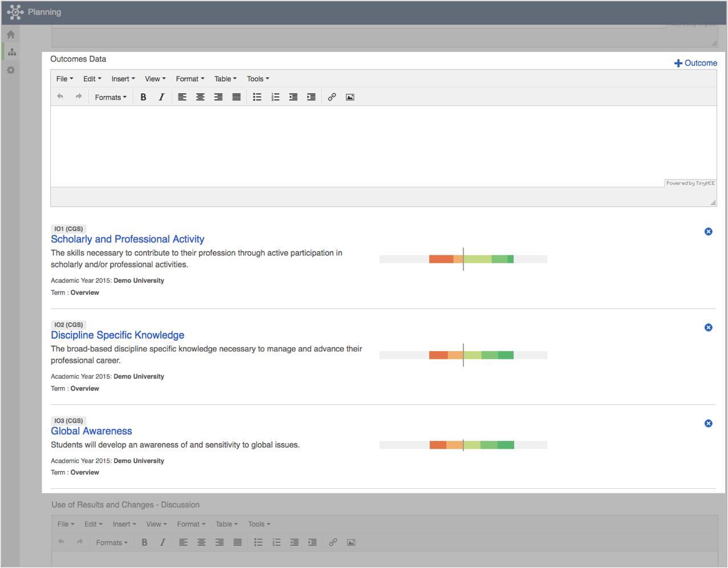Remove the Discipline Specific Knowledge outcome

(709, 327)
